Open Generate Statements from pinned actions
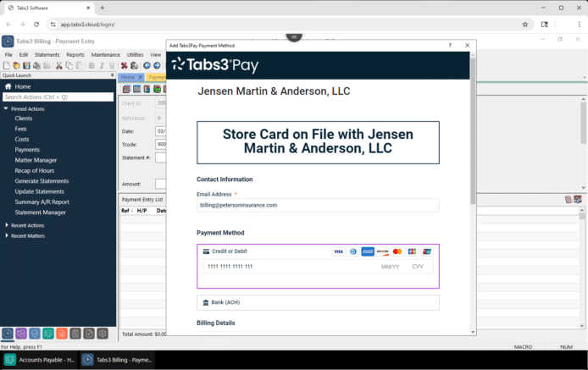This screenshot has width=588, height=370. click(x=42, y=181)
